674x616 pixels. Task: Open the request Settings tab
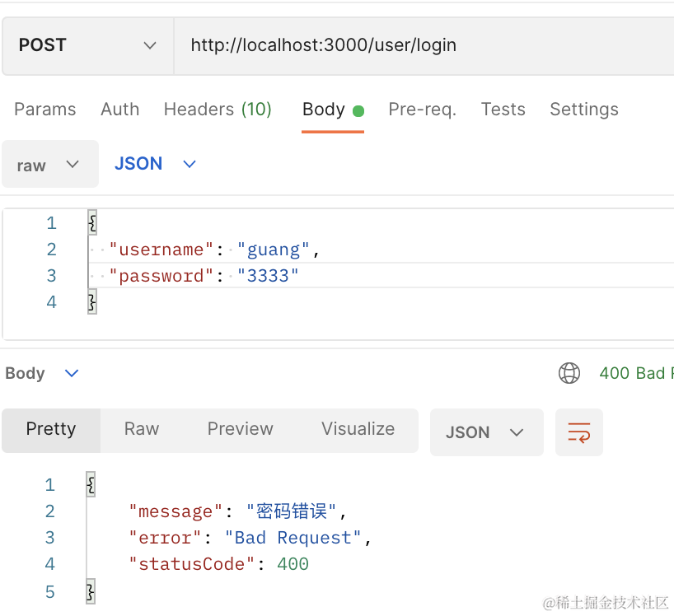(583, 110)
